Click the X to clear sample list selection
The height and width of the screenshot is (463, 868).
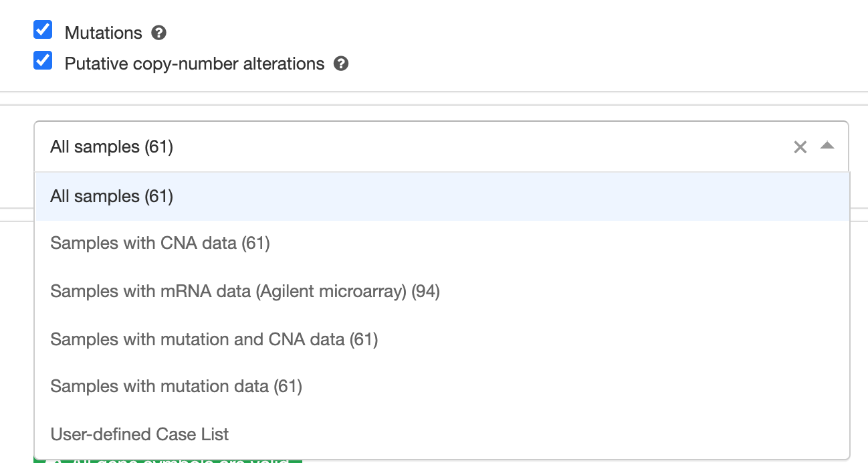click(x=800, y=147)
